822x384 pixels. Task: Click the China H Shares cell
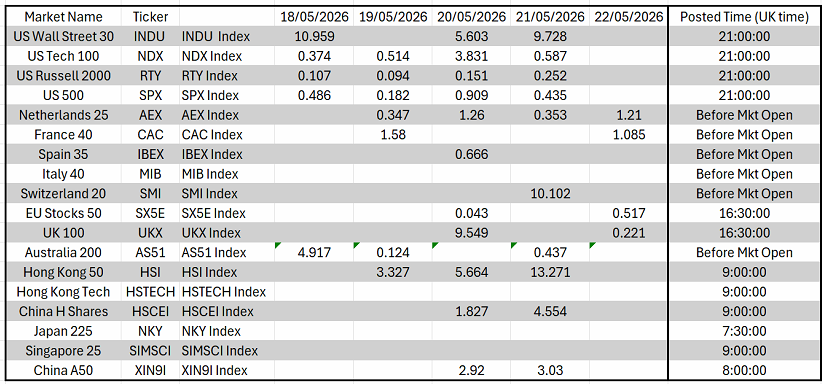[63, 312]
